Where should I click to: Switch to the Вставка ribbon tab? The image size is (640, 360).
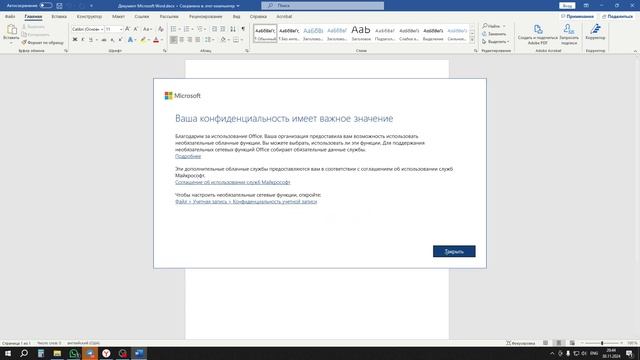[x=59, y=17]
